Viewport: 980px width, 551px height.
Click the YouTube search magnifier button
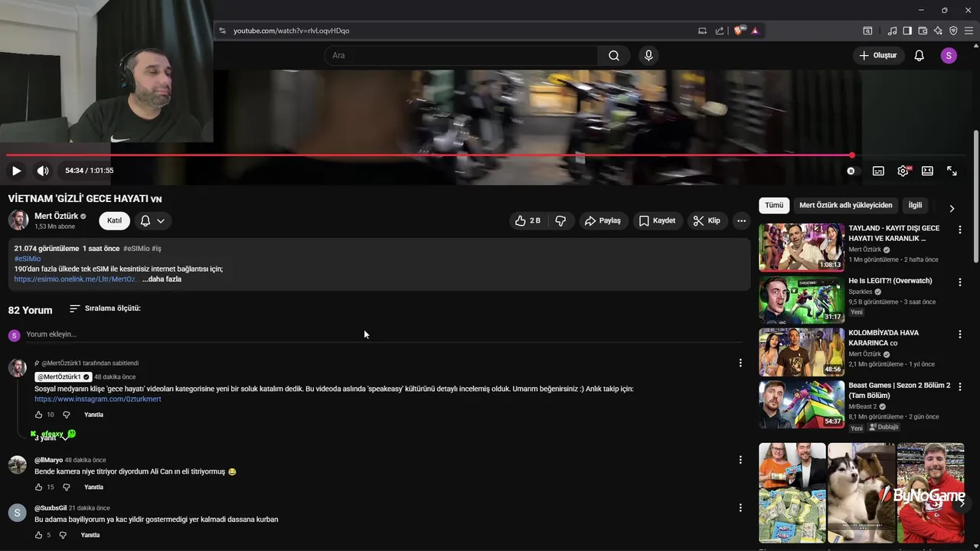coord(614,55)
